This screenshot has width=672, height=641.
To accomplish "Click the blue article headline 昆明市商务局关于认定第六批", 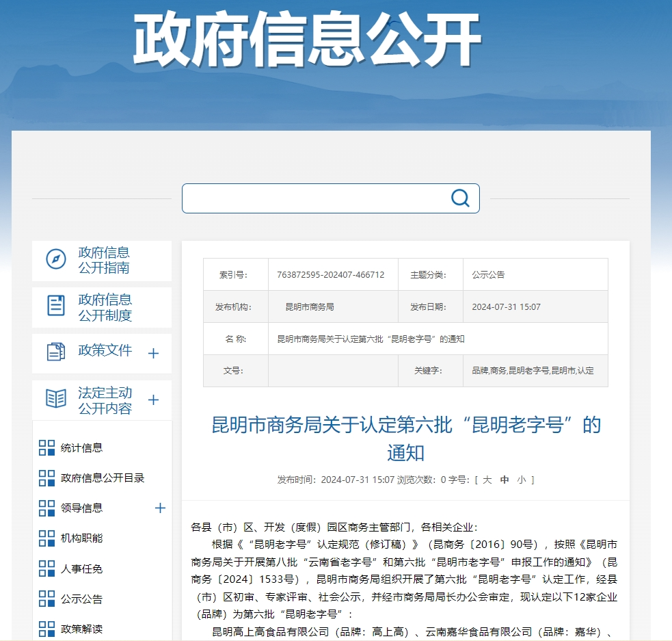I will click(406, 439).
